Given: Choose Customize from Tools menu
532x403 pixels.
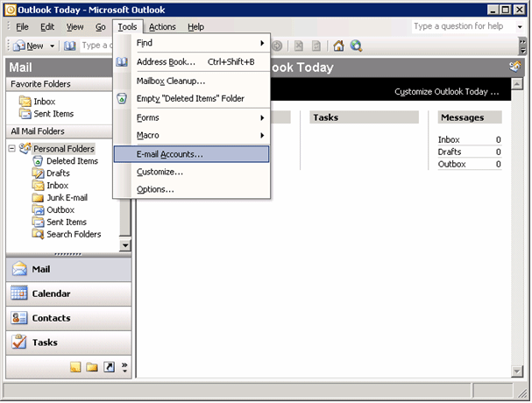Looking at the screenshot, I should point(191,172).
